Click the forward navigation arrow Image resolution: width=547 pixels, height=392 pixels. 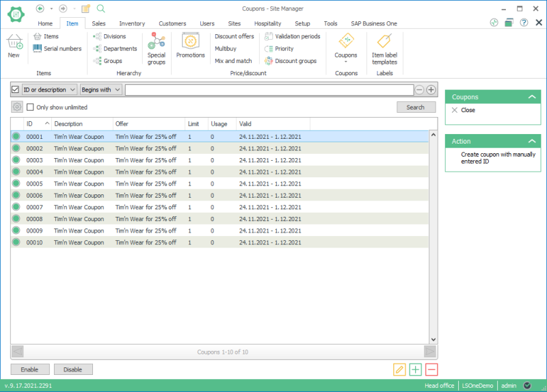63,8
